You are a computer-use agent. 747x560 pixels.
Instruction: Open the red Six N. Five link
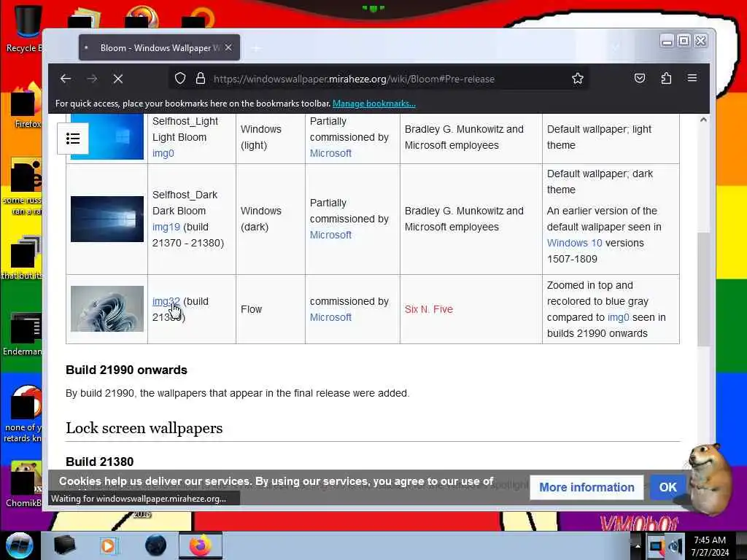(429, 309)
